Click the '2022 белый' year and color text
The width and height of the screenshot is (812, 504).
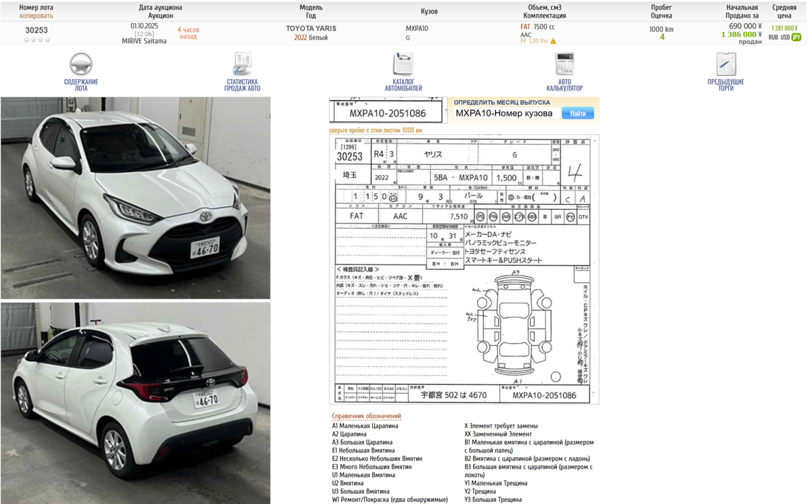click(x=311, y=38)
